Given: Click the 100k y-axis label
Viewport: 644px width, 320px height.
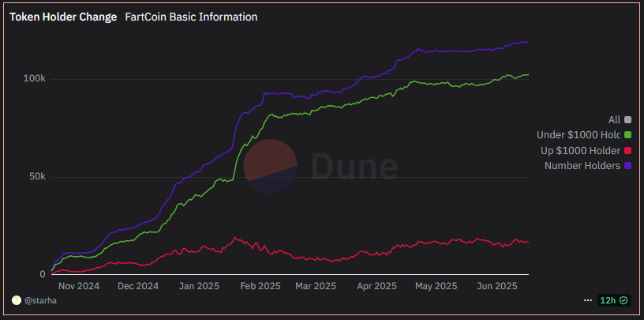Looking at the screenshot, I should point(34,78).
